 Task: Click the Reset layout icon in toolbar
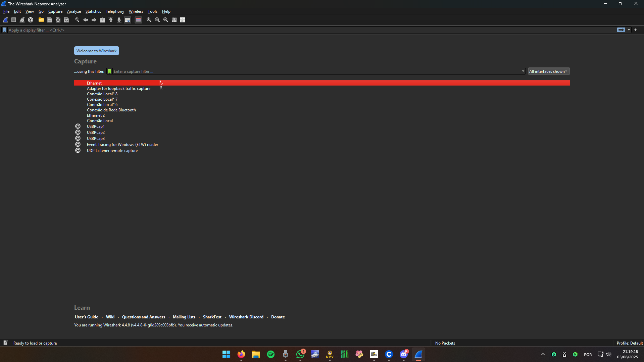point(183,20)
